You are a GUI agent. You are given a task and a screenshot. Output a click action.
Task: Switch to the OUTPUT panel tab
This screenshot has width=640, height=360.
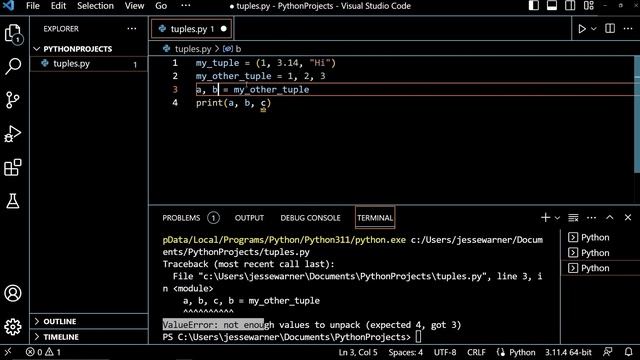(249, 218)
